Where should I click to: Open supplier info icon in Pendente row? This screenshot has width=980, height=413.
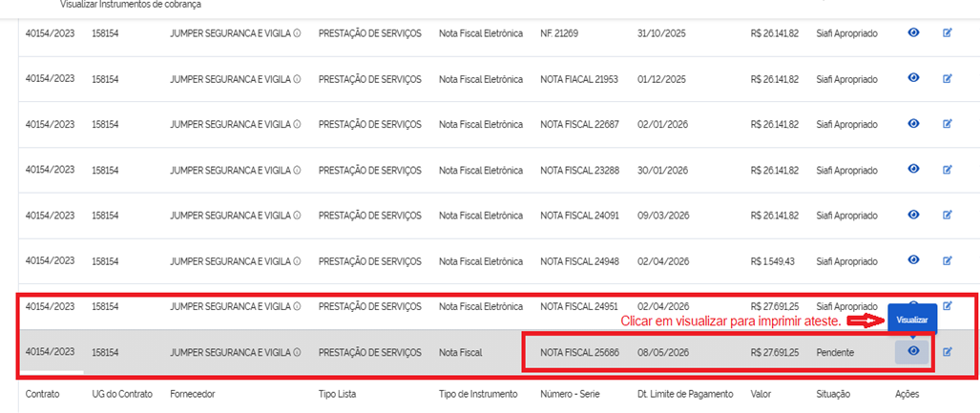pos(297,352)
